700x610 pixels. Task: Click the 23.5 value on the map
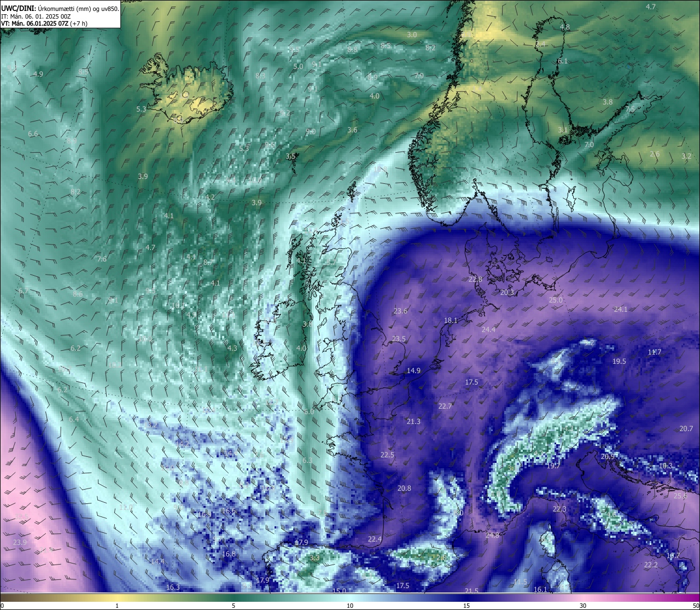(399, 339)
